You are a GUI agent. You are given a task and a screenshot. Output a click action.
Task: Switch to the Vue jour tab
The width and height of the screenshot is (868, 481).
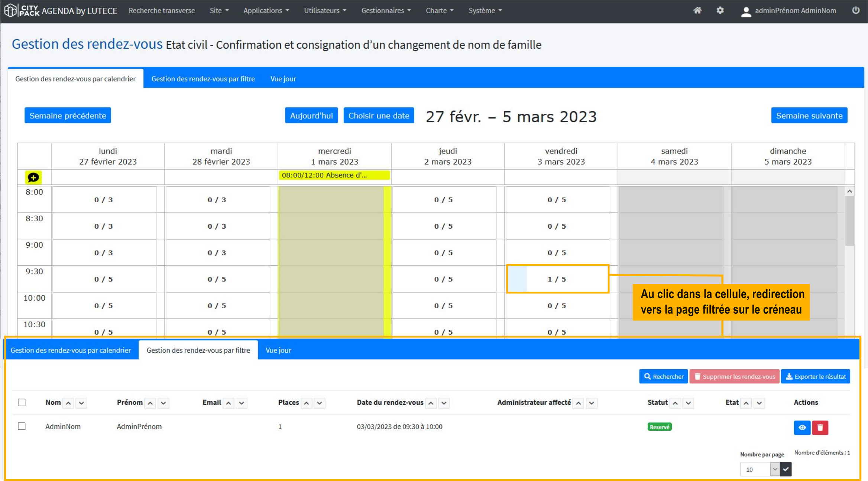[x=283, y=78]
